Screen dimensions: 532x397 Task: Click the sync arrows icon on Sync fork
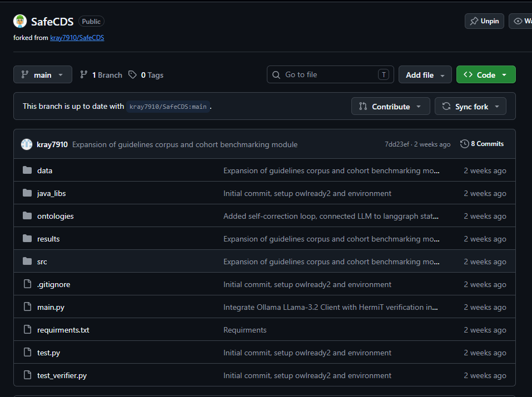[446, 106]
